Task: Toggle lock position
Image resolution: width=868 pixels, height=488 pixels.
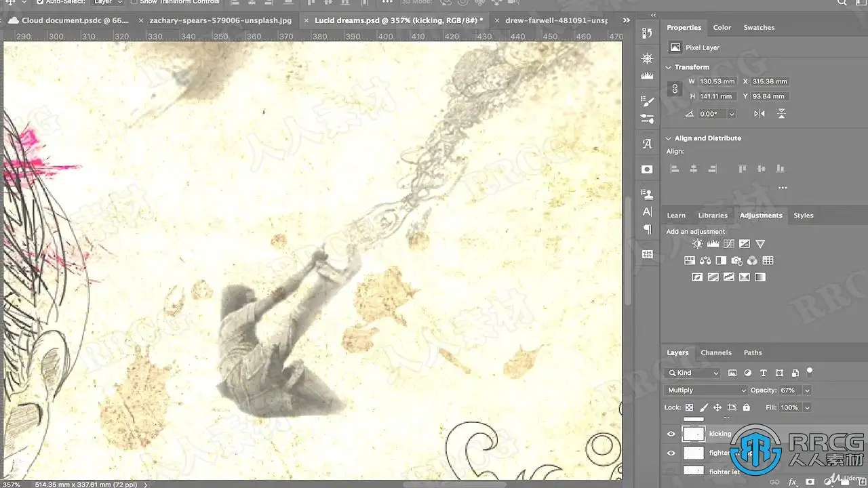Action: pyautogui.click(x=717, y=407)
